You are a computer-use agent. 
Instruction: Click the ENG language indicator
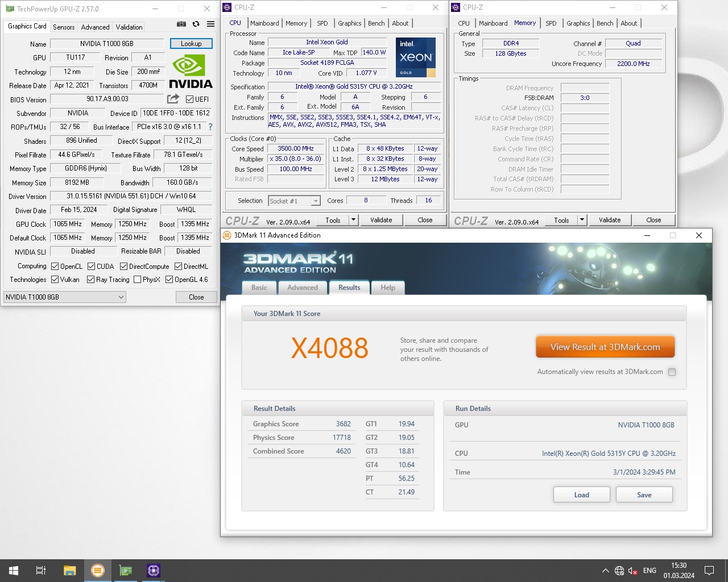click(650, 571)
